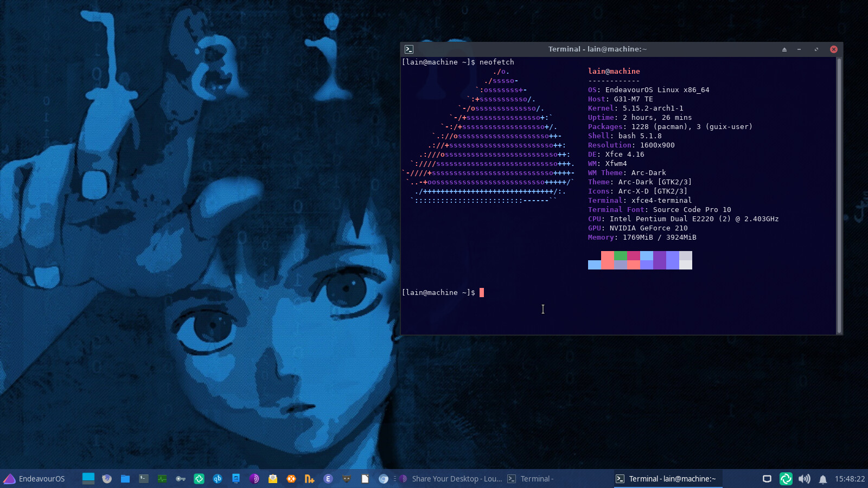Click the terminal's vertical scrollbar
The image size is (868, 488).
coord(839,196)
